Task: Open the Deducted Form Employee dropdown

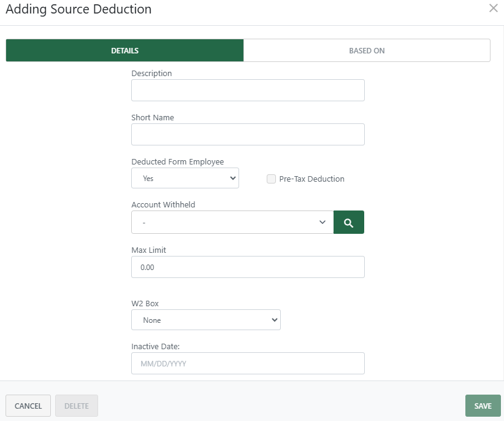Action: click(185, 177)
